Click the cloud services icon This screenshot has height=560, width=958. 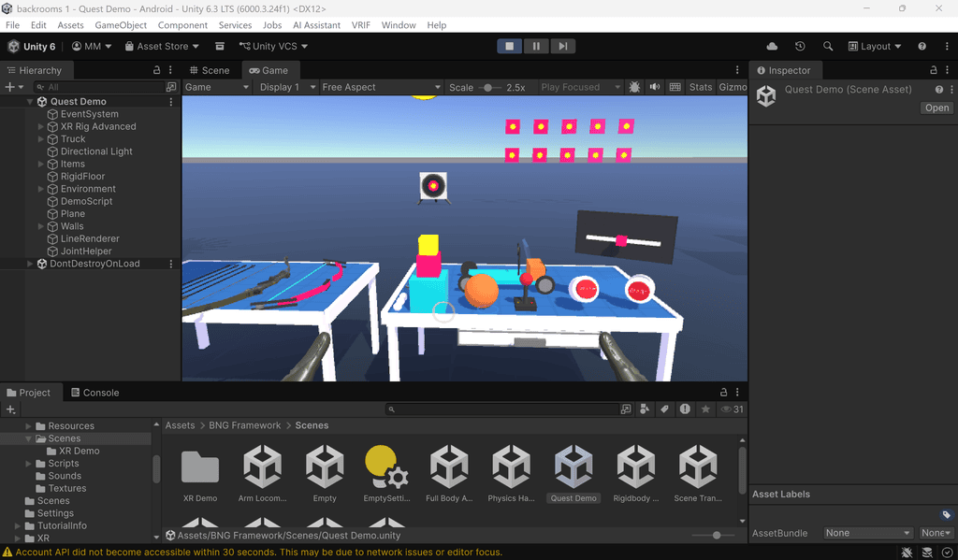[772, 47]
